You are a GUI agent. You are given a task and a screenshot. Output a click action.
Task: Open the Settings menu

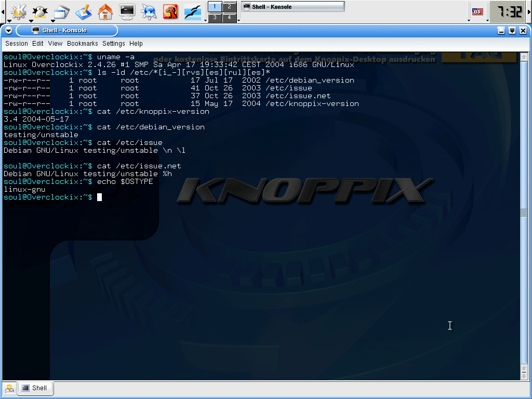coord(114,44)
